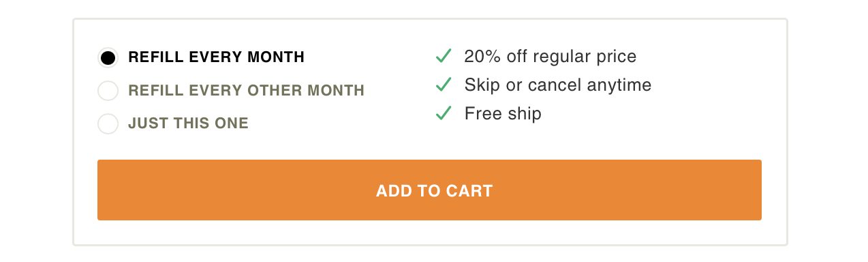Add the item to cart

tap(429, 190)
